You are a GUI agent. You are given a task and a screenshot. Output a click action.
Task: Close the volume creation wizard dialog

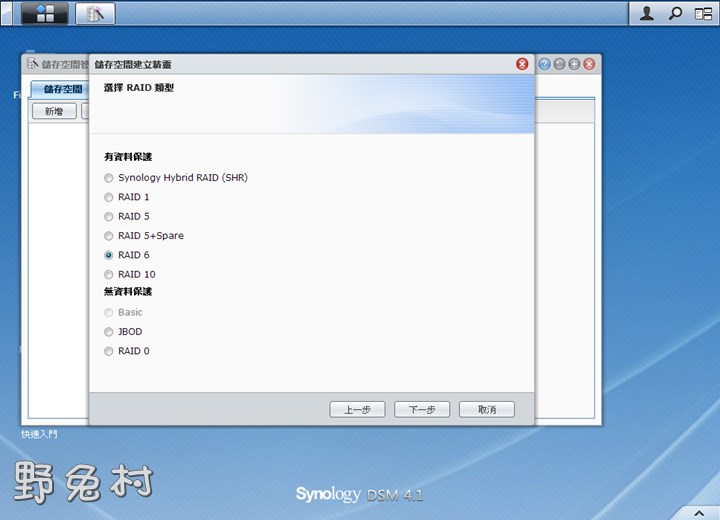522,64
